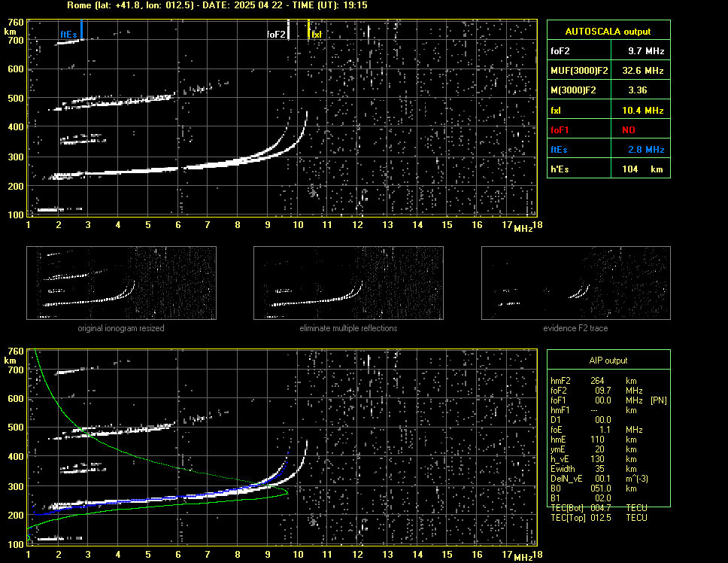Click the TEC[Bot] 004.7 TECU row
The height and width of the screenshot is (563, 728).
599,508
